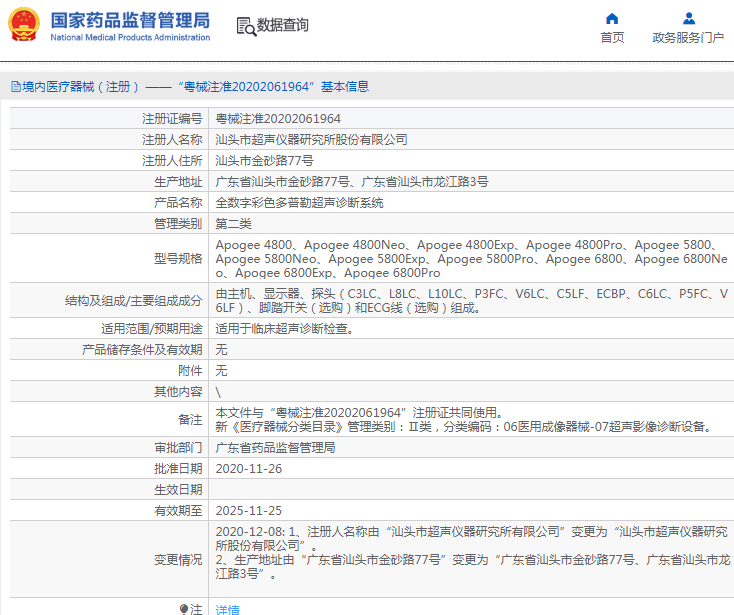Click the 结构及组成/主要组成成分 label
734x615 pixels.
click(x=133, y=300)
